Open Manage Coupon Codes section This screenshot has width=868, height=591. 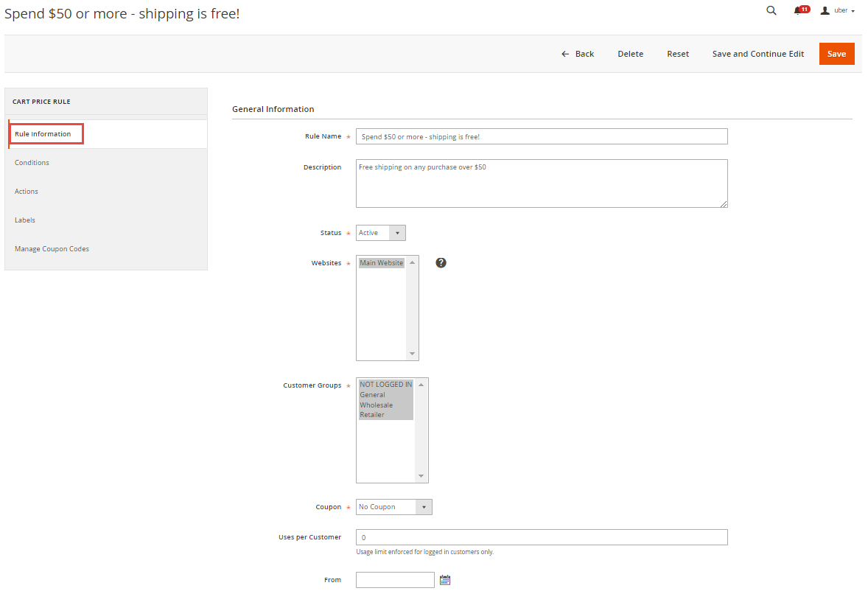click(x=52, y=249)
